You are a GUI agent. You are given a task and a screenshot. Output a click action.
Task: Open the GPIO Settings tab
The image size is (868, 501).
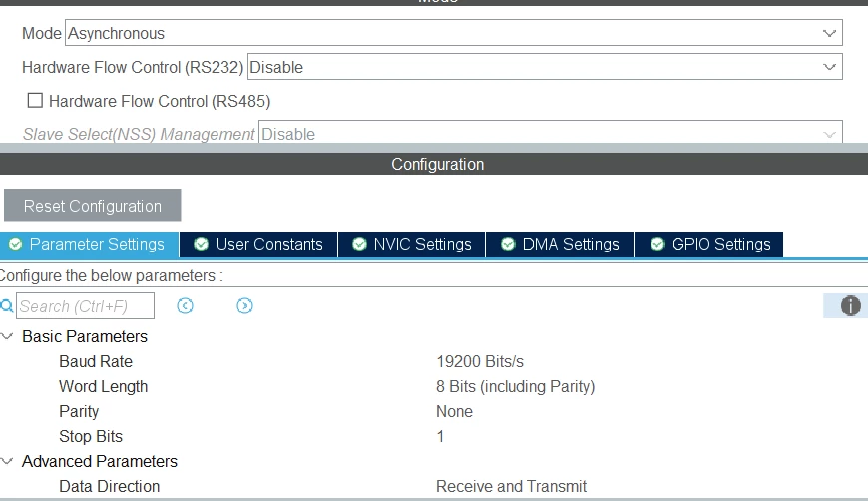pos(708,245)
